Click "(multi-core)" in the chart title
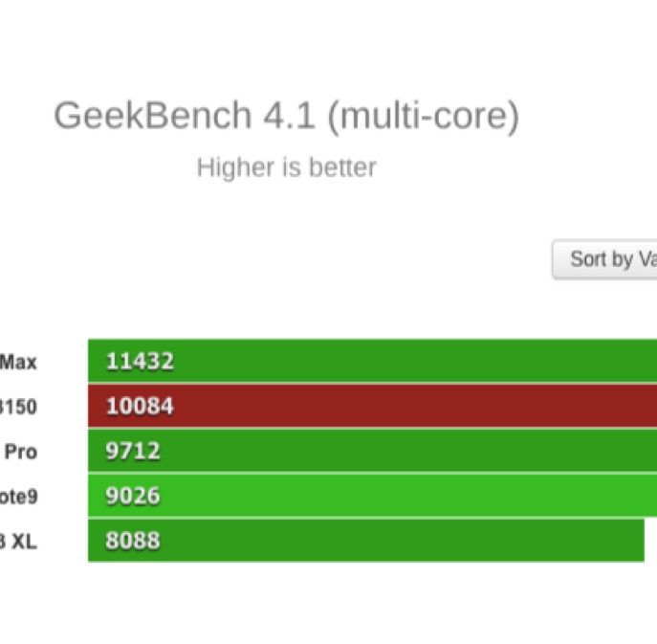The width and height of the screenshot is (657, 644). click(423, 117)
